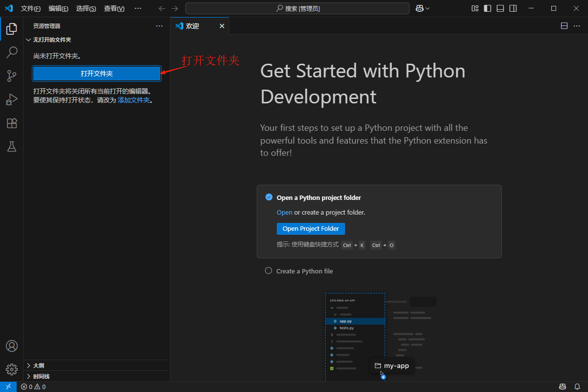
Task: Open the Extensions view
Action: [x=12, y=123]
